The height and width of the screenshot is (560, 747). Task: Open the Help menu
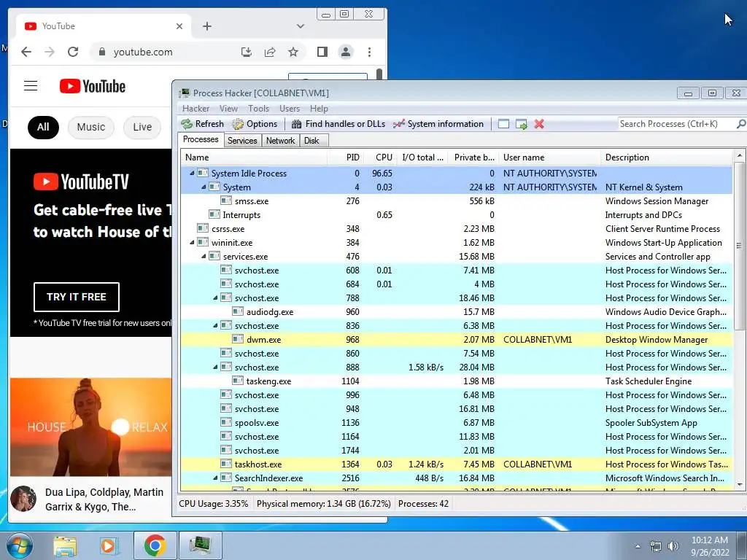(319, 109)
